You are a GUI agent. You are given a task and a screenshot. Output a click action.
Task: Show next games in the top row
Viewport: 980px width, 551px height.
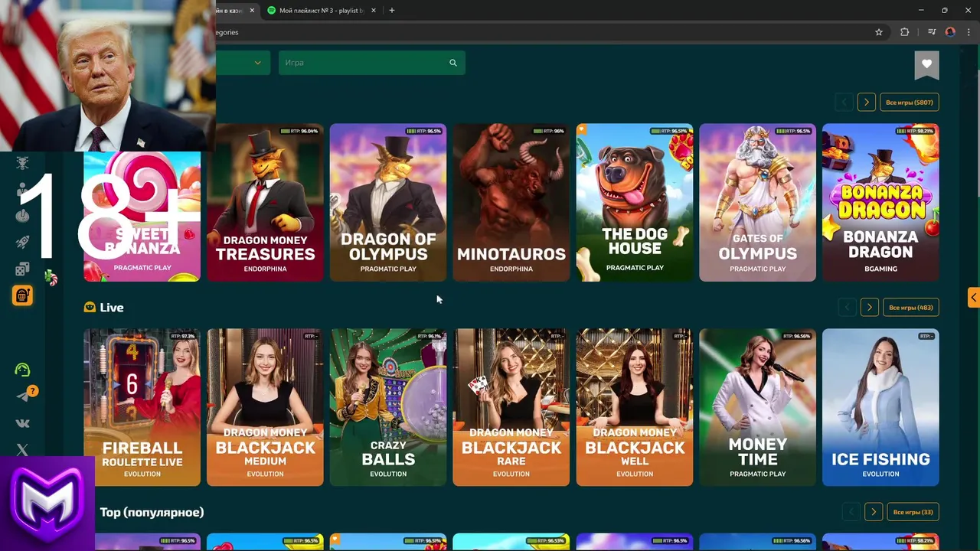(x=867, y=103)
